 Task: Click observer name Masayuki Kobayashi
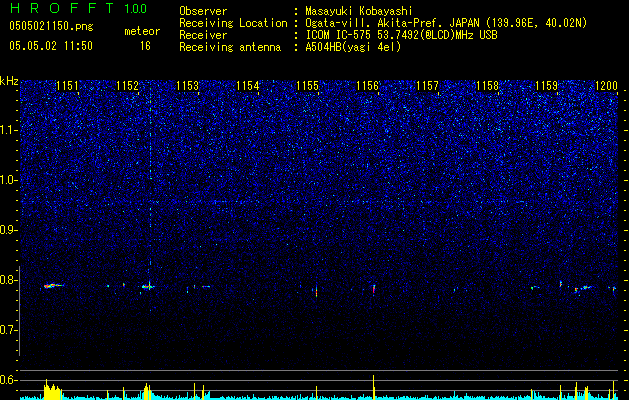pos(359,11)
